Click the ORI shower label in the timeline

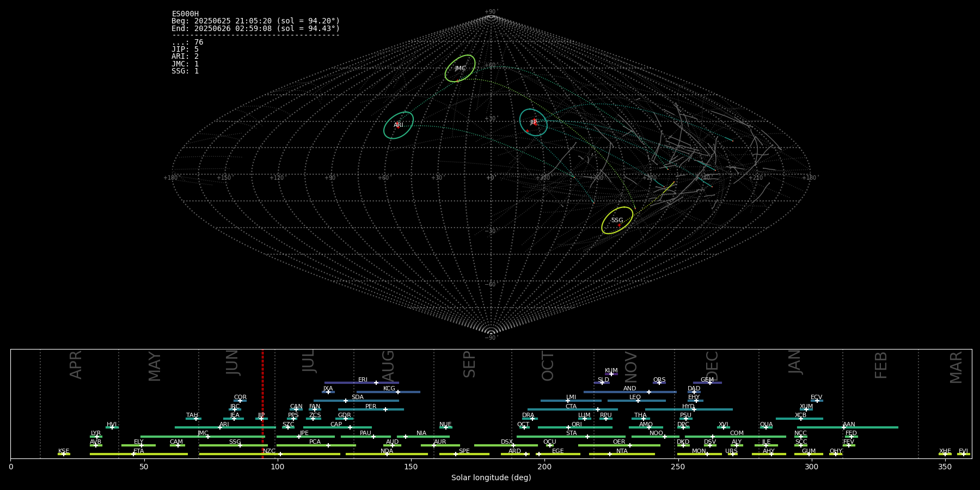point(577,425)
